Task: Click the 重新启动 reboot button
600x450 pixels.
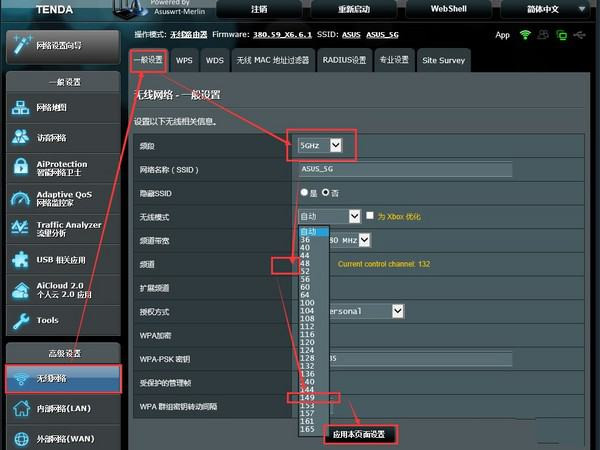Action: point(353,9)
